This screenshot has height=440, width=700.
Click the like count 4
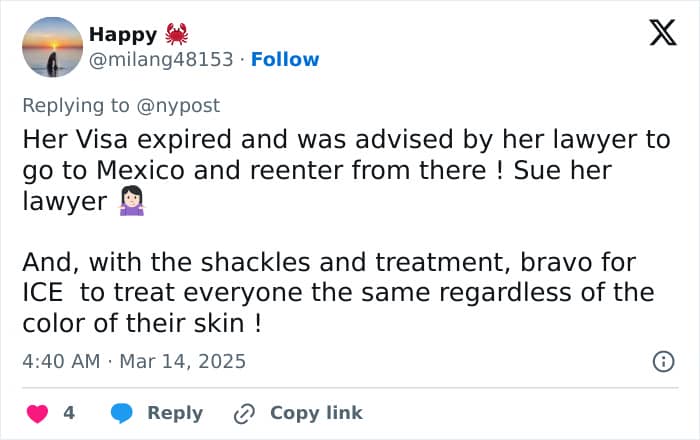(69, 413)
